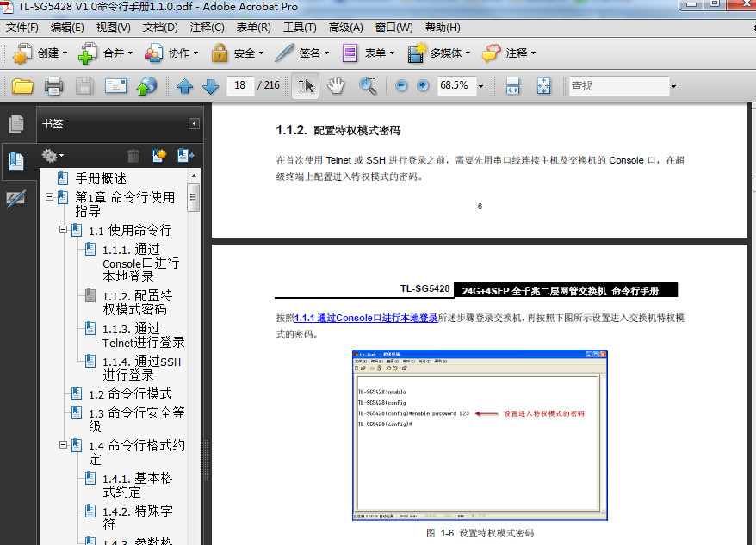Viewport: 756px width, 545px height.
Task: Click the zoom in plus button
Action: point(423,86)
